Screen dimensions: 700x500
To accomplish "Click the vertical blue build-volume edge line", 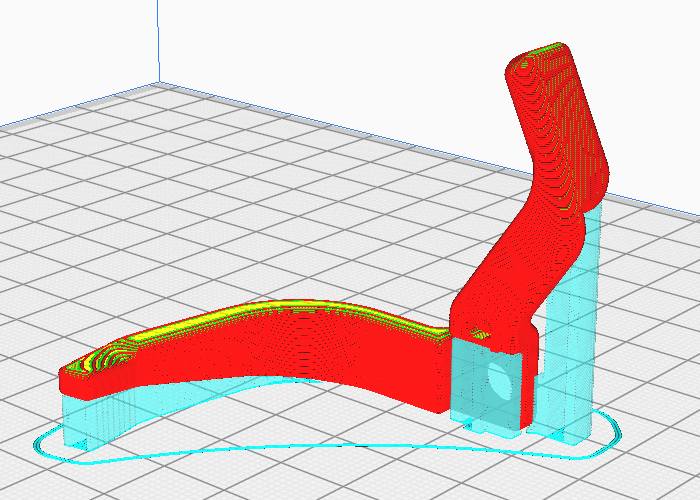I will [x=158, y=41].
